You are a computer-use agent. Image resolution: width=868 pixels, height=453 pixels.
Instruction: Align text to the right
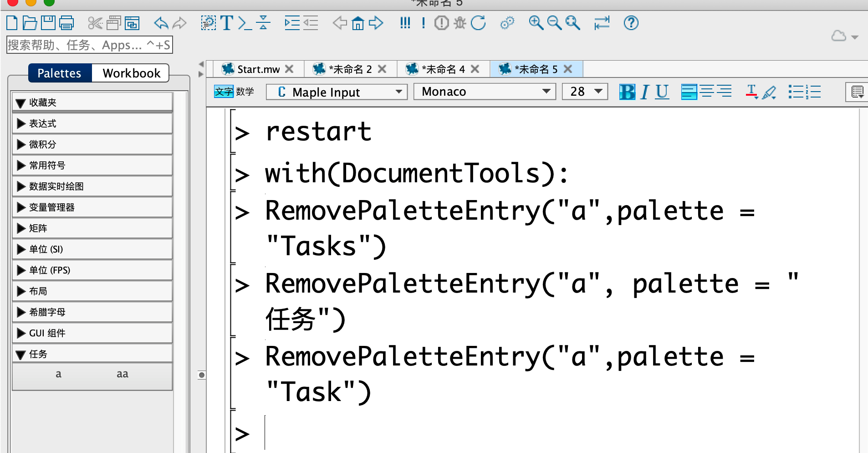724,92
